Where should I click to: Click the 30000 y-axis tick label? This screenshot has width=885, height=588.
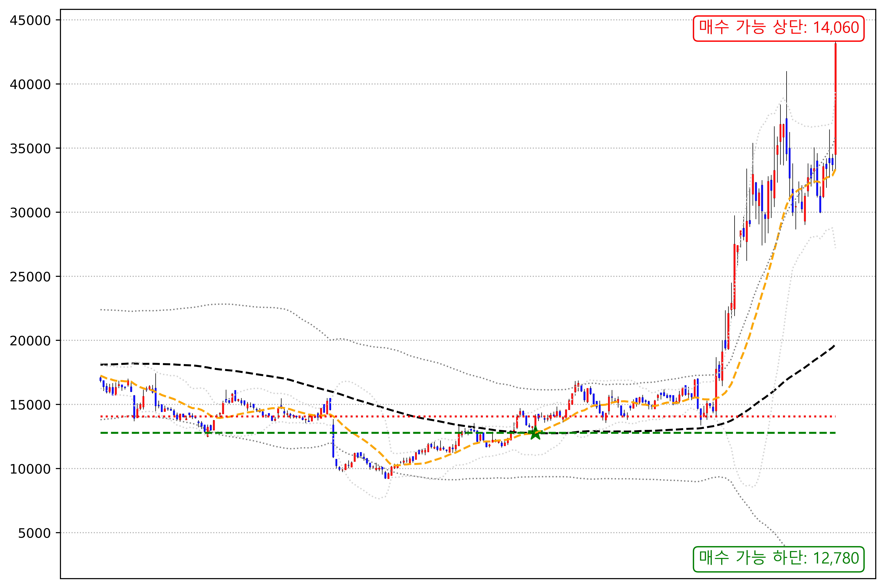(30, 213)
